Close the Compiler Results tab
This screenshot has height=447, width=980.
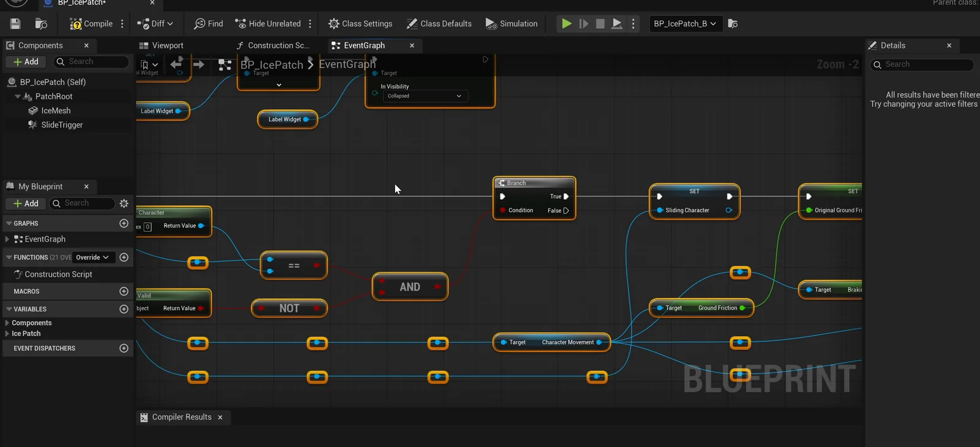coord(221,418)
